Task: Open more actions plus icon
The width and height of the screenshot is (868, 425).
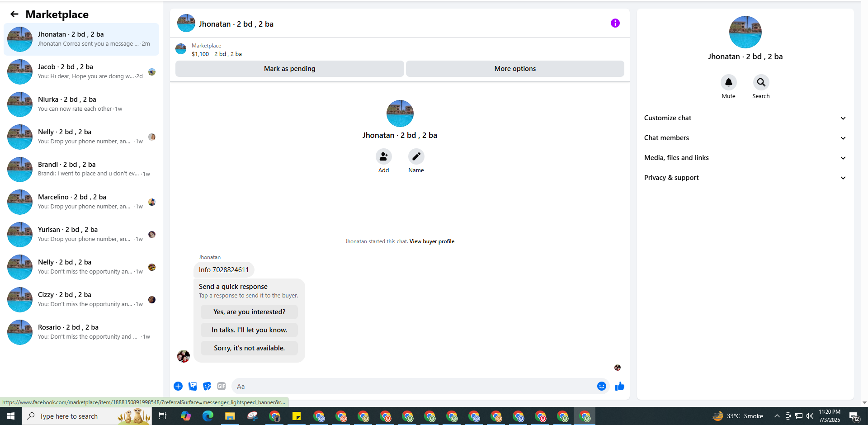Action: pyautogui.click(x=178, y=386)
